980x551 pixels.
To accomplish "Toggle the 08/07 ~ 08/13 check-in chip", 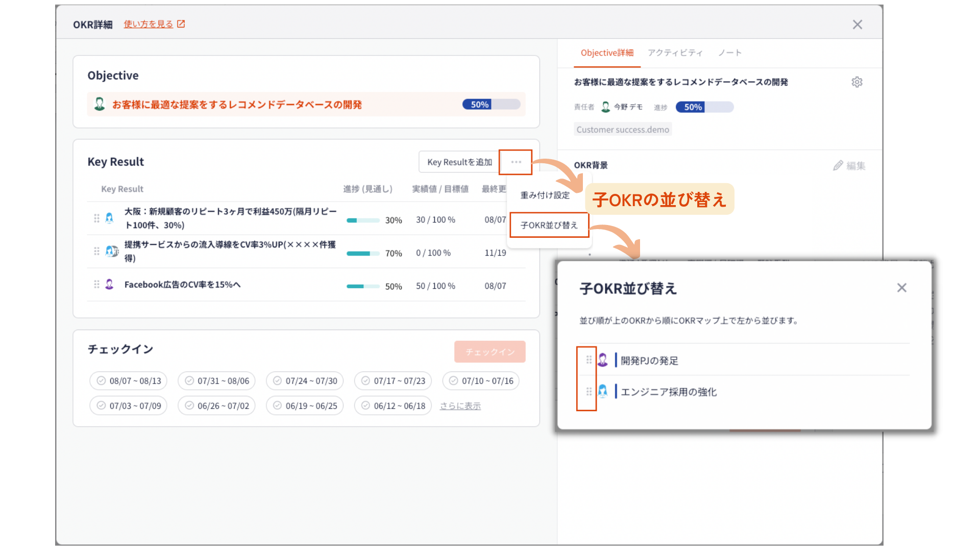I will (x=129, y=381).
